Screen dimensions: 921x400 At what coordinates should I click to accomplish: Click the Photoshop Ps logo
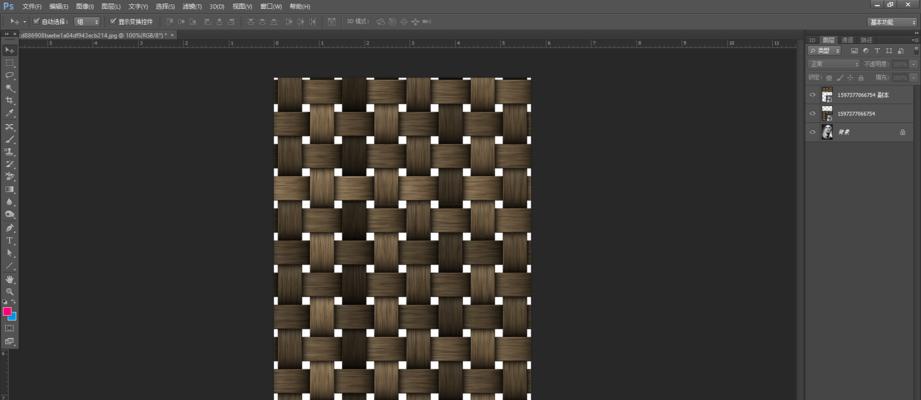coord(9,6)
